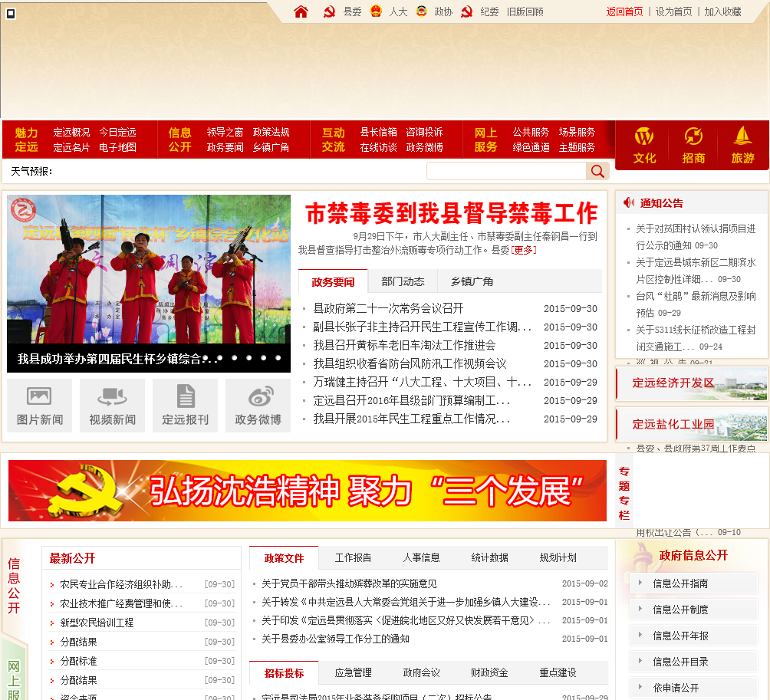
Task: Open 最新公开 section heading
Action: pos(72,558)
